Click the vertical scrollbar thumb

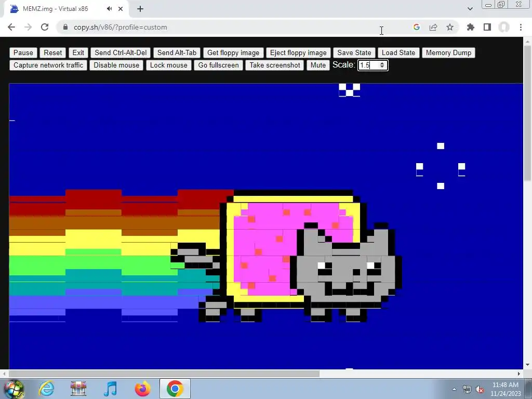[x=528, y=114]
